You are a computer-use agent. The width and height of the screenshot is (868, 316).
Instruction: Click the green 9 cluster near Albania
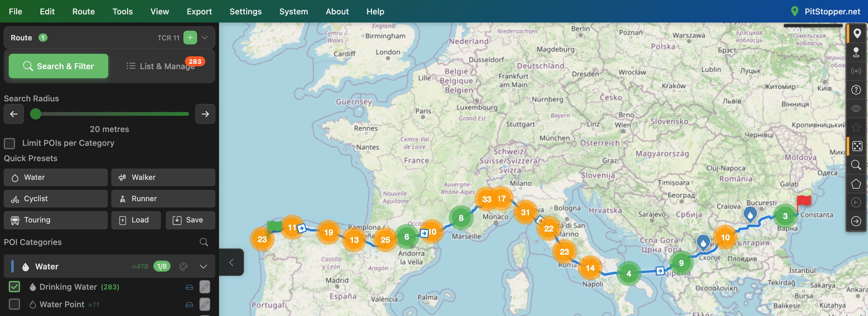[681, 263]
